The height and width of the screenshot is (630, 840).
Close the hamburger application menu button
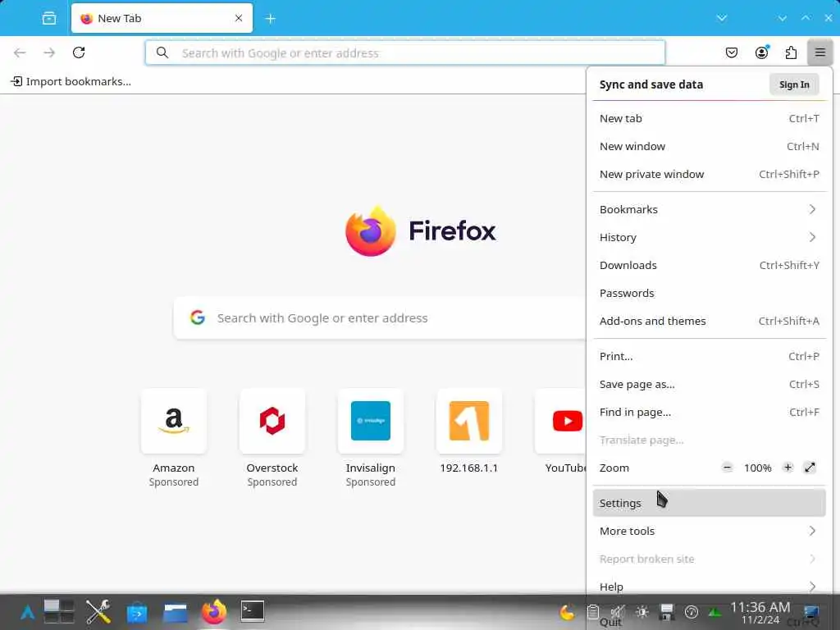pos(820,52)
